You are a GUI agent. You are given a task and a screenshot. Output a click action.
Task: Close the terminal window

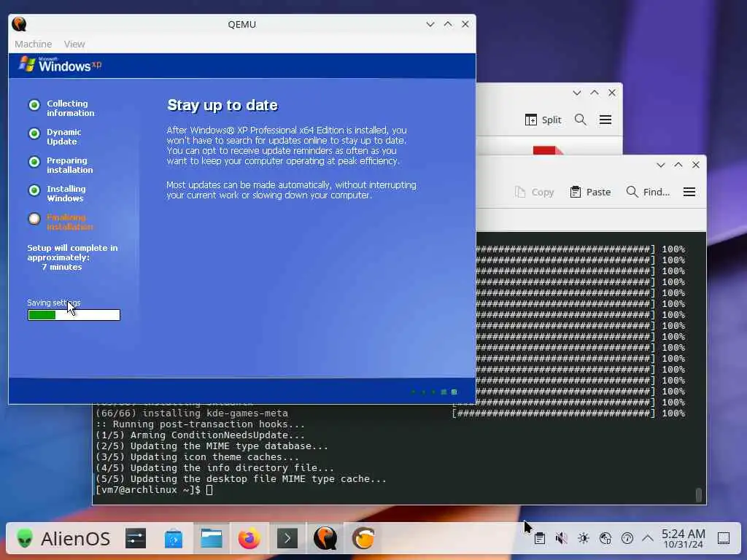click(x=696, y=165)
